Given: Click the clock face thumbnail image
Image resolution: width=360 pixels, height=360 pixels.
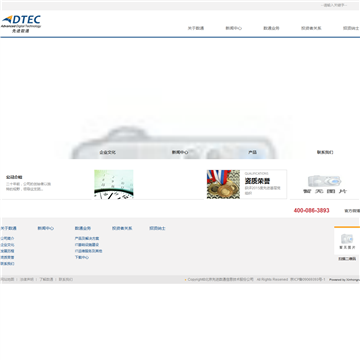Looking at the screenshot, I should click(114, 184).
